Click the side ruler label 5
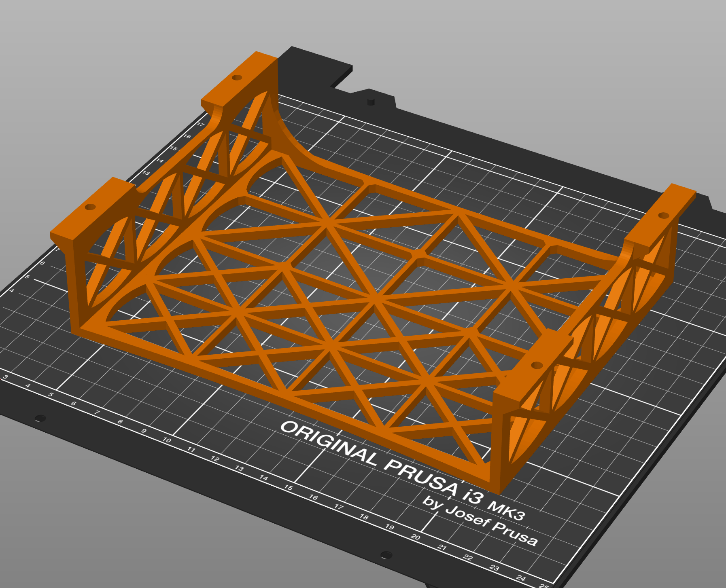The height and width of the screenshot is (588, 726). [x=28, y=277]
